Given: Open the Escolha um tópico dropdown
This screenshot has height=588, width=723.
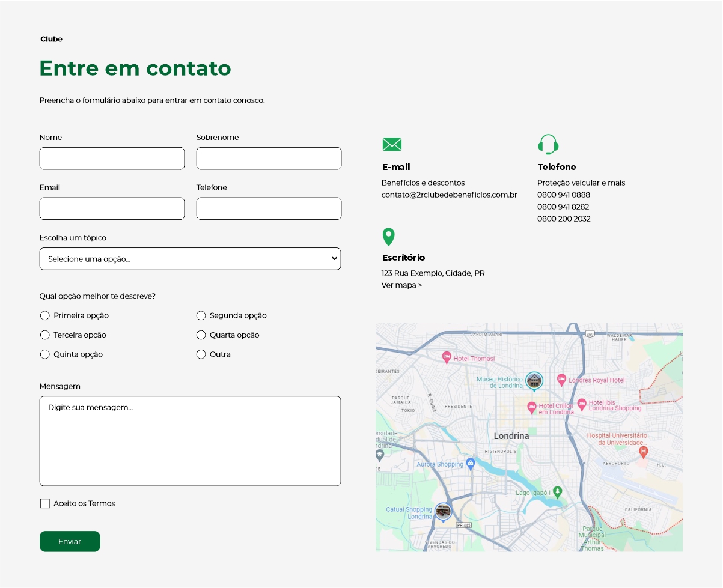Looking at the screenshot, I should [x=190, y=259].
